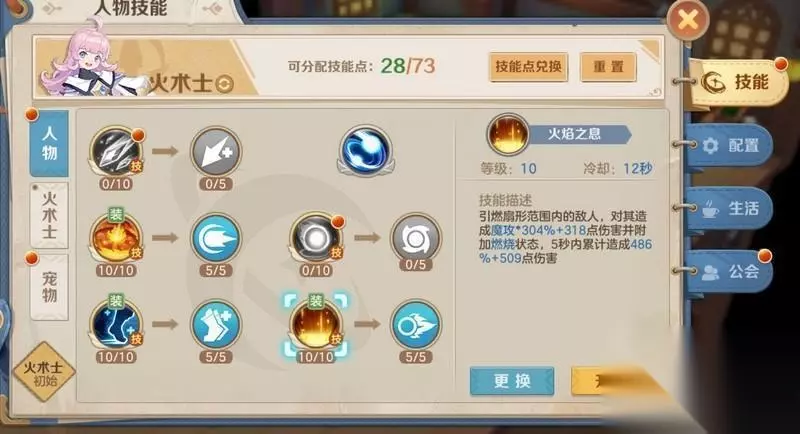Switch to the 宠物 side tab
This screenshot has height=434, width=800.
[x=49, y=287]
